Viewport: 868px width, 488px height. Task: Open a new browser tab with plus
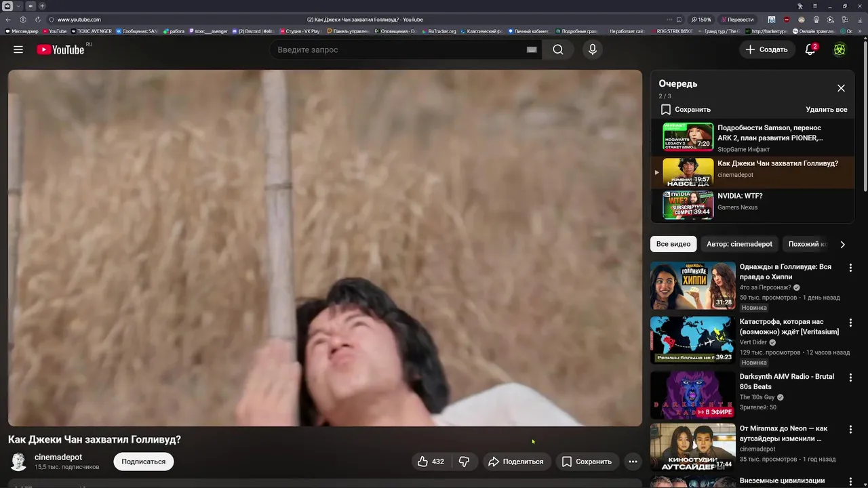click(42, 5)
